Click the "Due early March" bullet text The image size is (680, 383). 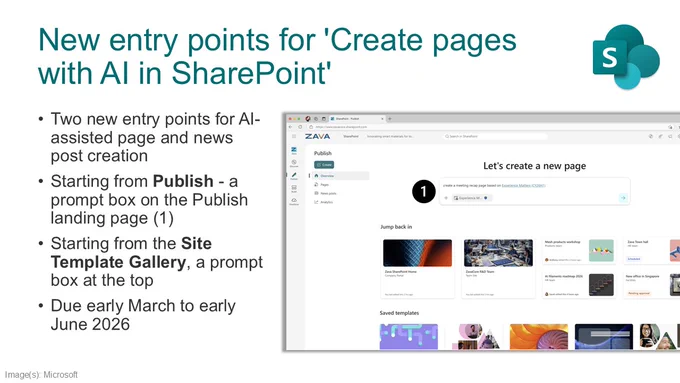pyautogui.click(x=143, y=315)
